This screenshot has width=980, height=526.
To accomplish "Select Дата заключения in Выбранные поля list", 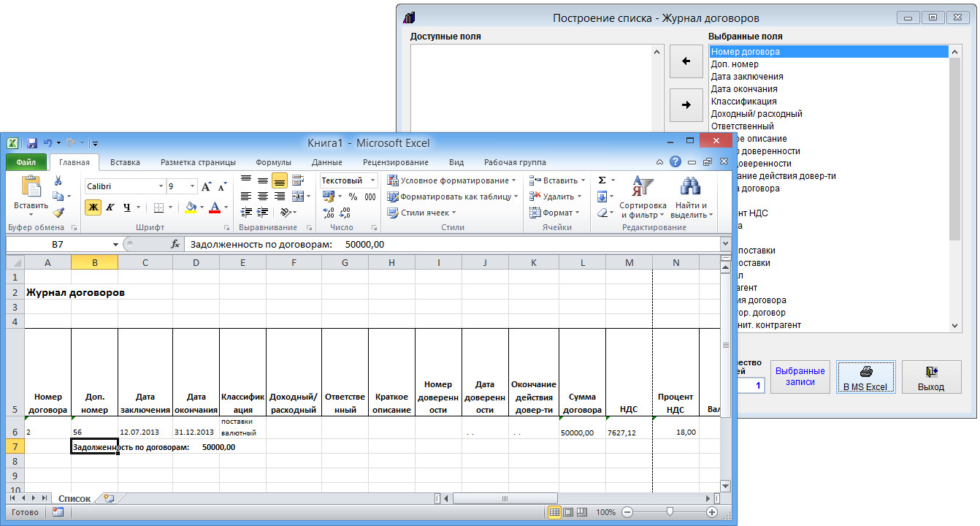I will pyautogui.click(x=747, y=77).
